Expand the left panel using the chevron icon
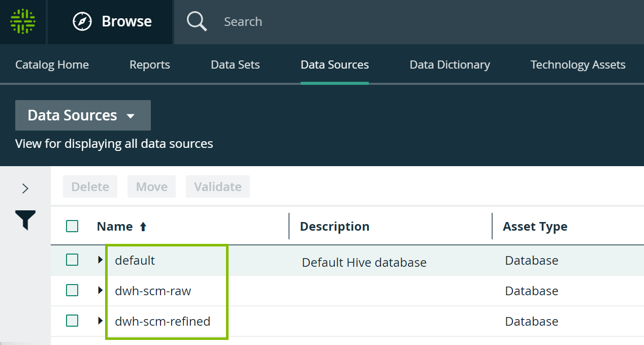644x345 pixels. click(x=24, y=188)
